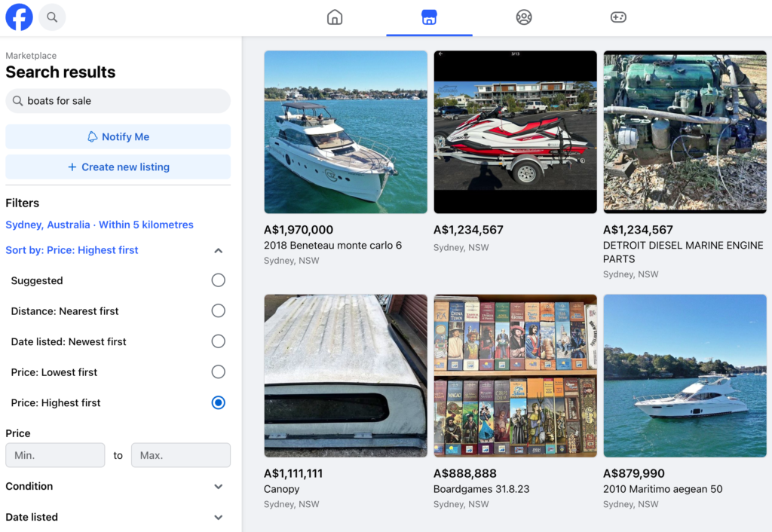Open the 2018 Beneteau monte carlo listing photo
The height and width of the screenshot is (532, 772).
coord(345,132)
